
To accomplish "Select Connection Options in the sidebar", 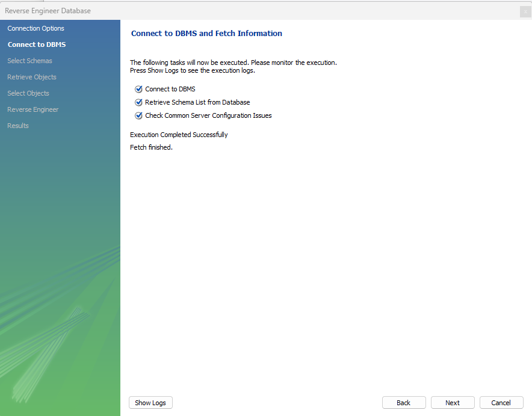I will (x=36, y=28).
